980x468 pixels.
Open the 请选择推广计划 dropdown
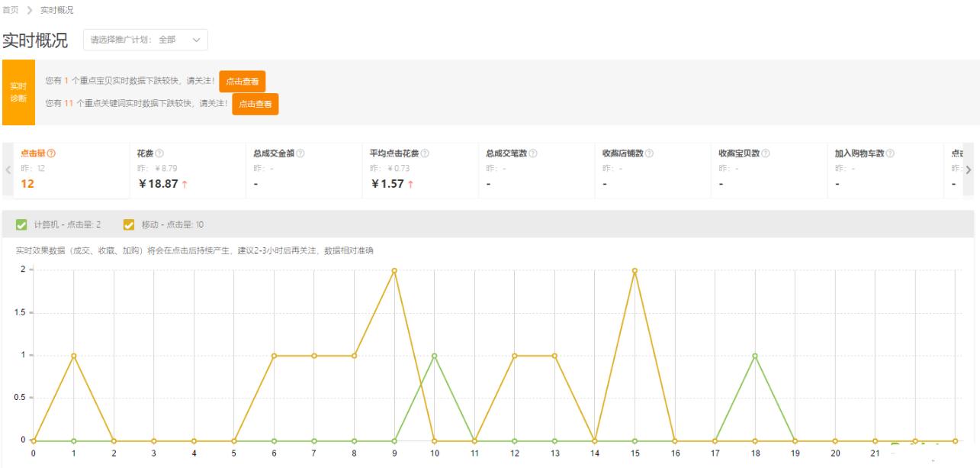(x=146, y=40)
